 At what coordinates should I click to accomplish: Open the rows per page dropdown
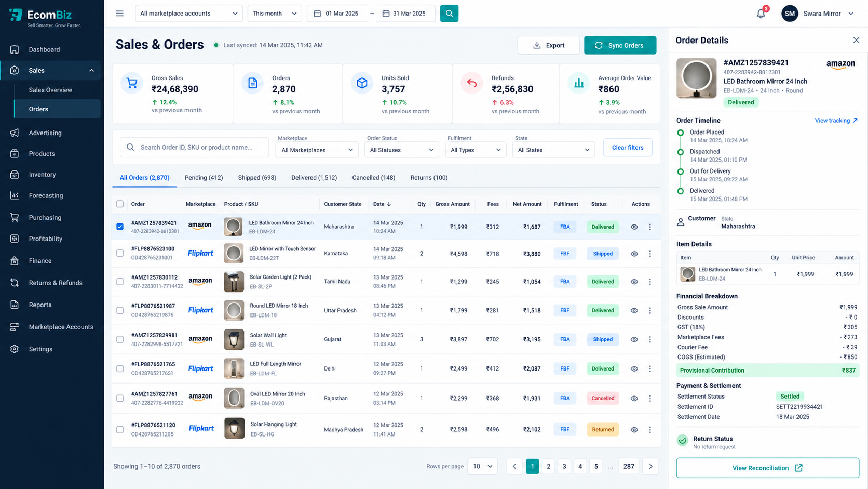[482, 466]
